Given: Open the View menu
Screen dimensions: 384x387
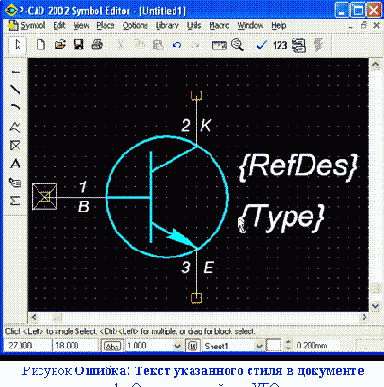Looking at the screenshot, I should [81, 26].
